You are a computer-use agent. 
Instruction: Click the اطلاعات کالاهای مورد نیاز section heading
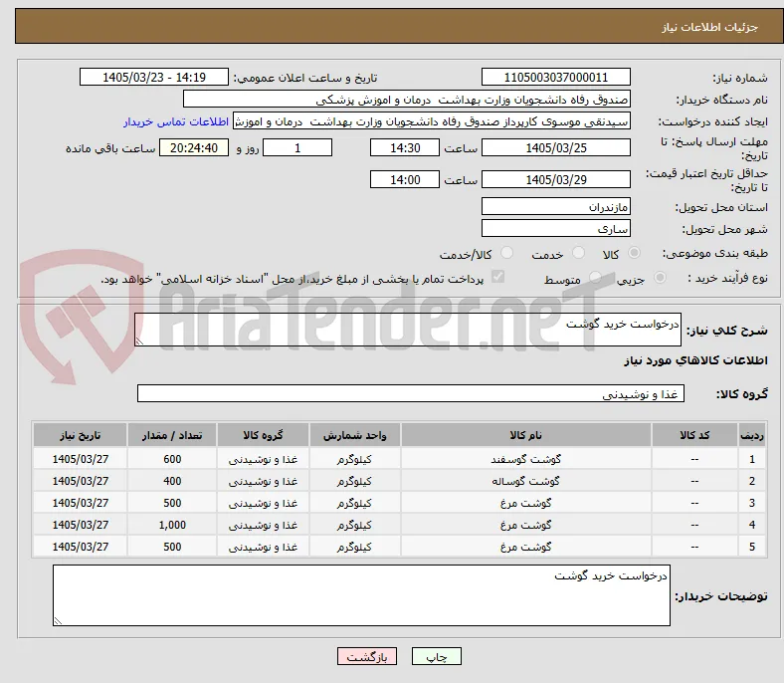point(695,360)
